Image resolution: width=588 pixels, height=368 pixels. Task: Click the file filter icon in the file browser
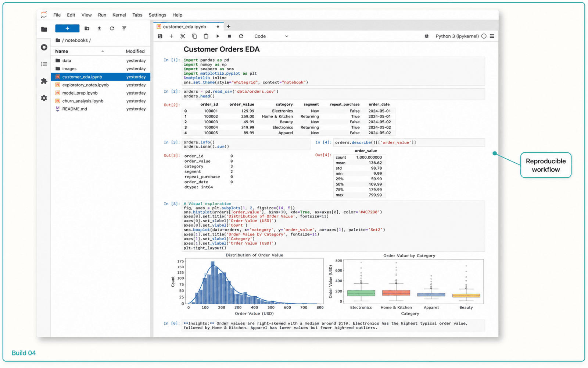(124, 28)
